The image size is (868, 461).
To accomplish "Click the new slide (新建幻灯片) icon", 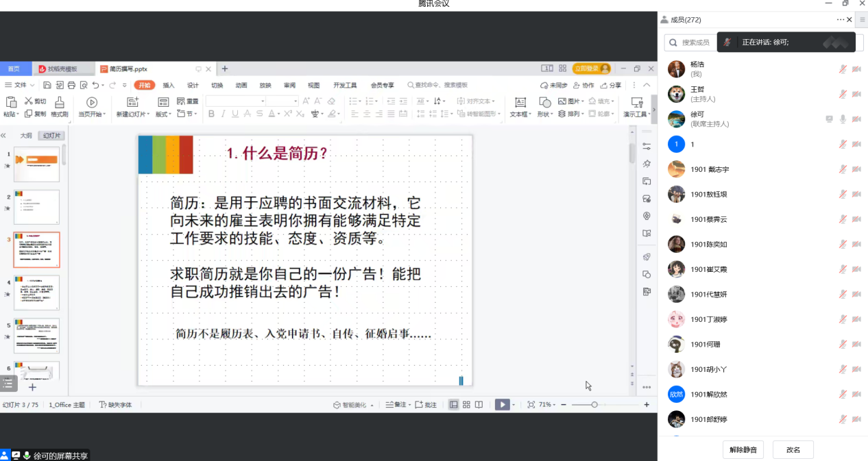I will click(130, 103).
